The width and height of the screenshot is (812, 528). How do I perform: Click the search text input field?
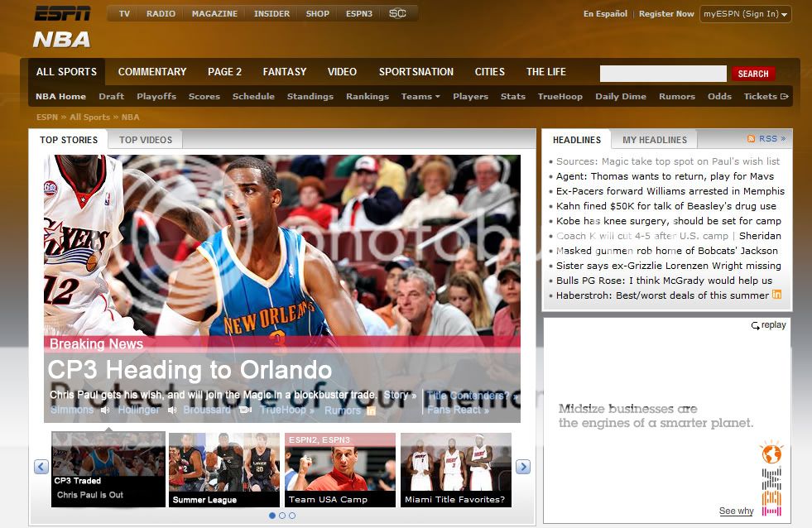662,74
